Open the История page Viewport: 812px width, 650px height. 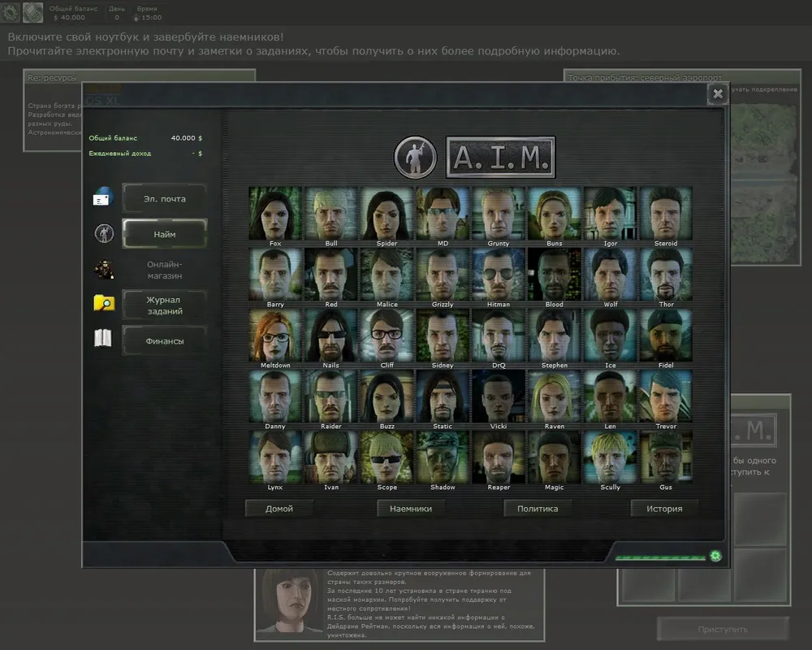tap(664, 509)
